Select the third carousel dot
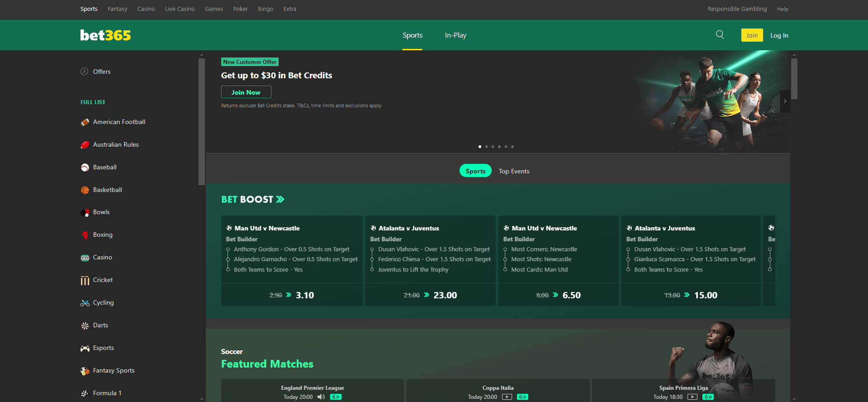 [x=493, y=147]
